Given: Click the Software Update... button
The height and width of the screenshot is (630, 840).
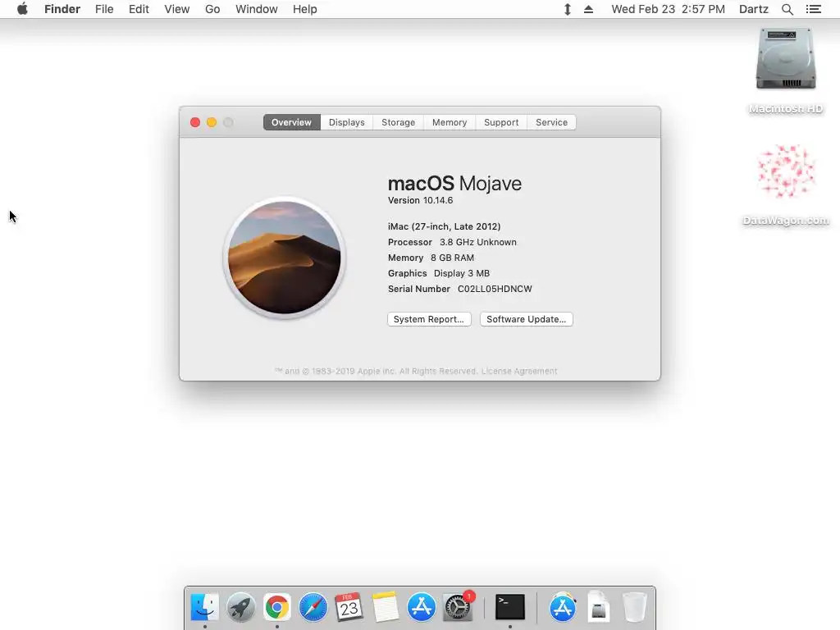Looking at the screenshot, I should (x=526, y=319).
